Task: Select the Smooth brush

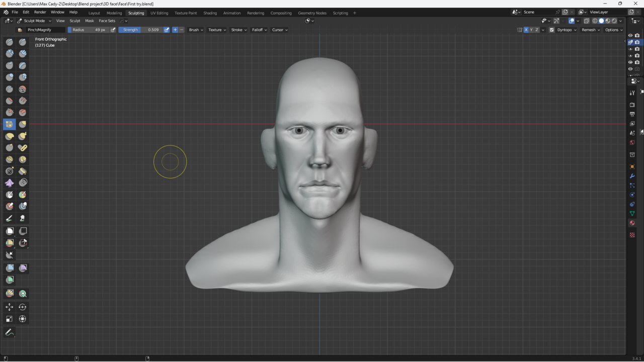Action: tap(23, 89)
